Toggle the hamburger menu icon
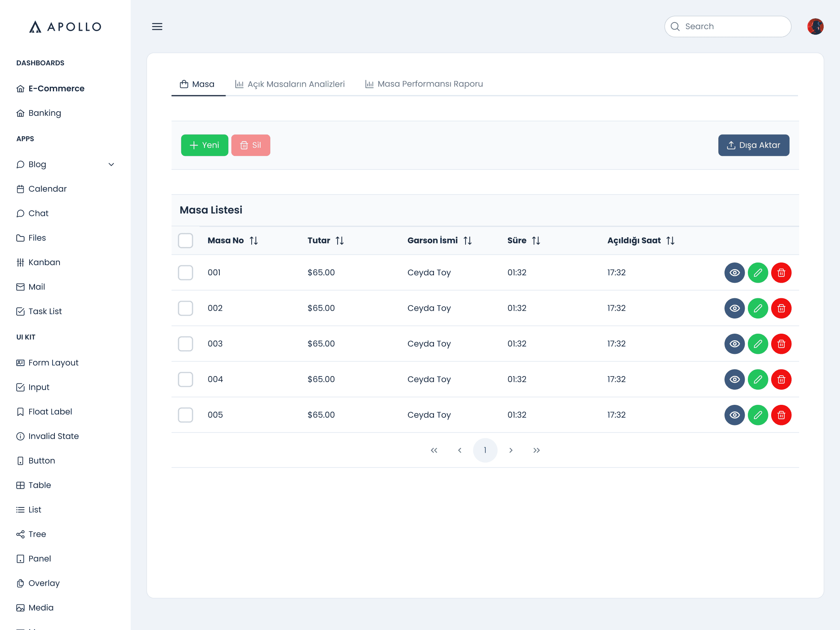840x630 pixels. [x=157, y=26]
